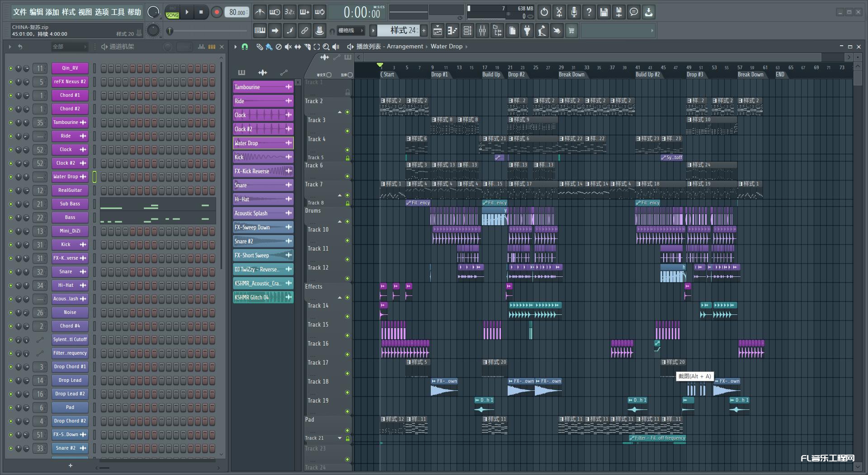Open the project info speech bubble icon
The height and width of the screenshot is (475, 868).
coord(634,12)
